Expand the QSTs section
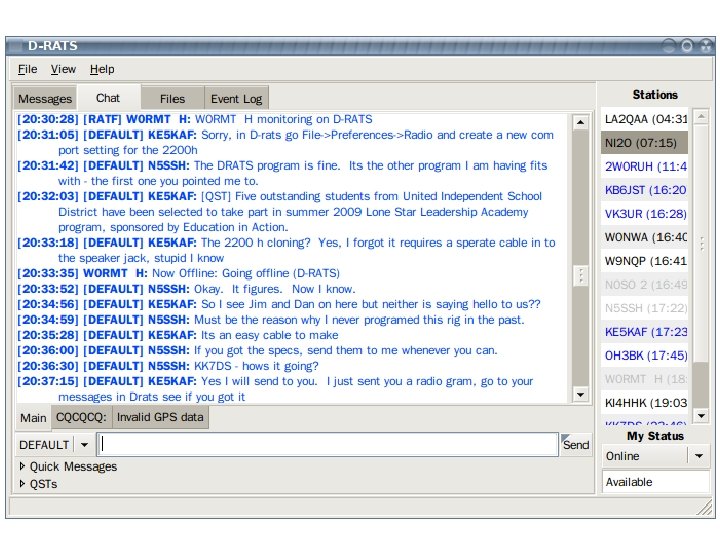Image resolution: width=720 pixels, height=540 pixels. point(38,484)
